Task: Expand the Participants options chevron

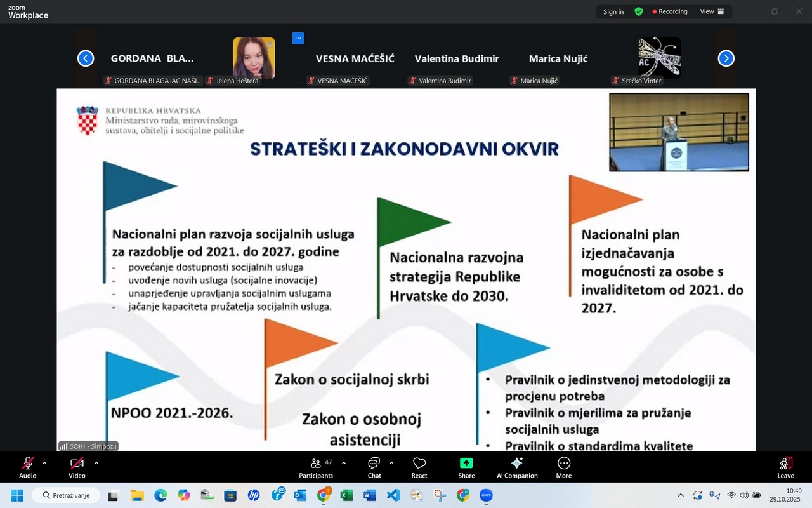Action: tap(343, 462)
